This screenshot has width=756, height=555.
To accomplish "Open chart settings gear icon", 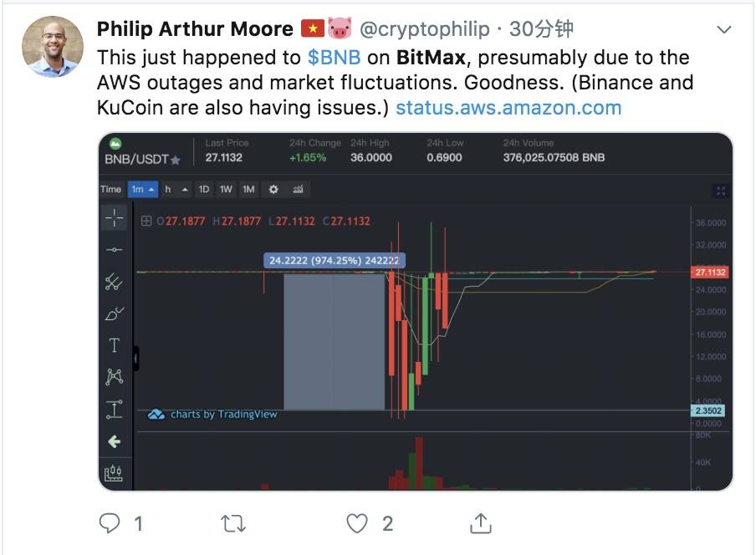I will [x=273, y=190].
